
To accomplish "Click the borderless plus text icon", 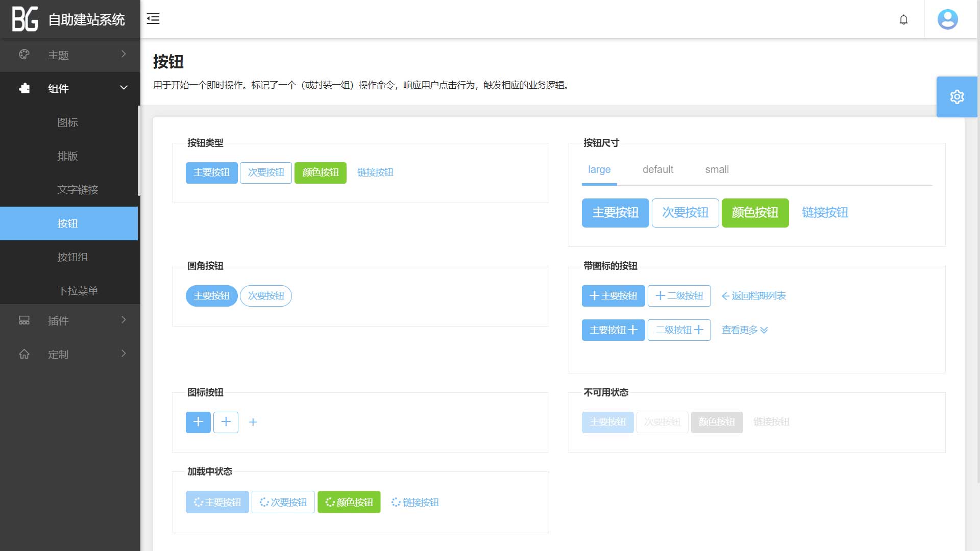I will pyautogui.click(x=253, y=422).
